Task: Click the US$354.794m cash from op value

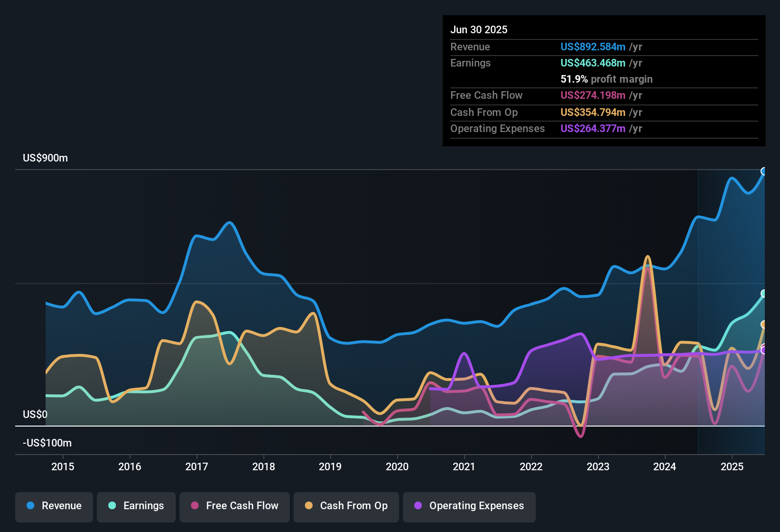Action: point(593,112)
